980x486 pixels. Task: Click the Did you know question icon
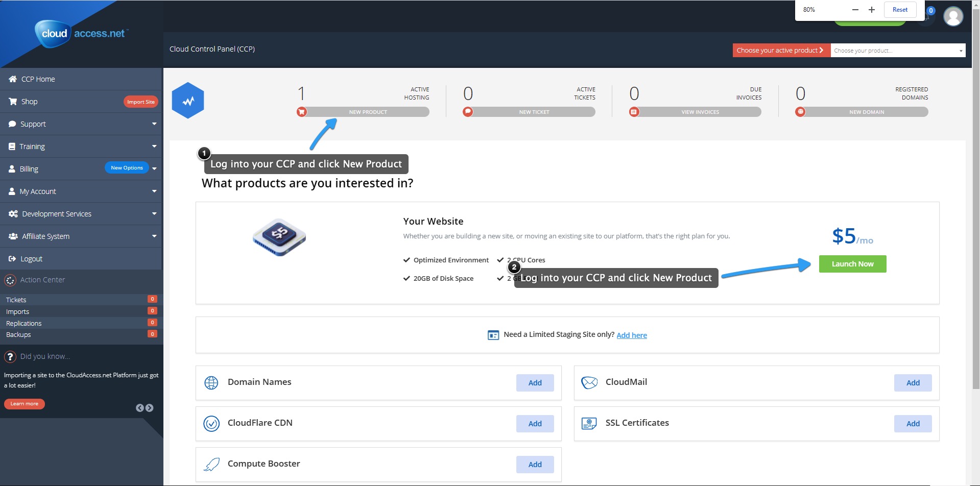[x=10, y=357]
